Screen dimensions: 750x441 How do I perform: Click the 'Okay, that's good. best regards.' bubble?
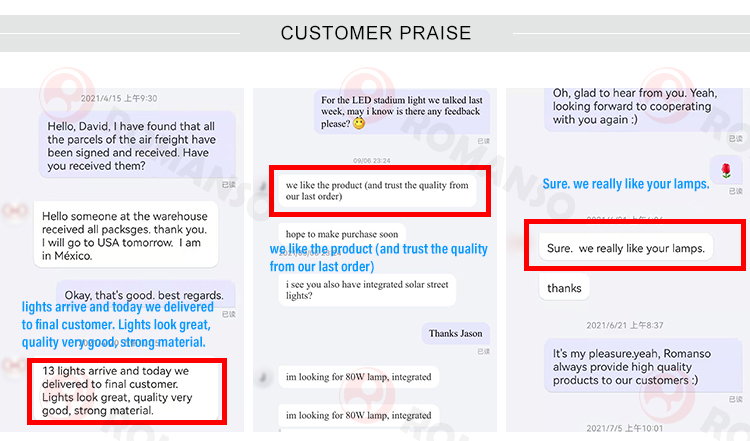pos(146,295)
